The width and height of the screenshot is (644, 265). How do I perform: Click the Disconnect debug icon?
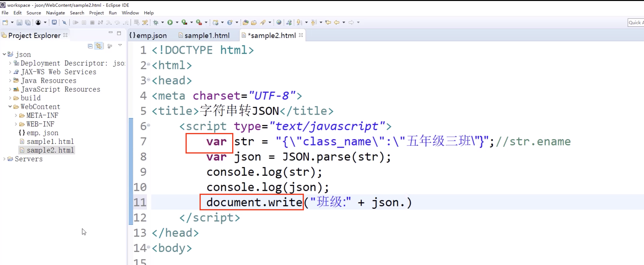(x=100, y=22)
